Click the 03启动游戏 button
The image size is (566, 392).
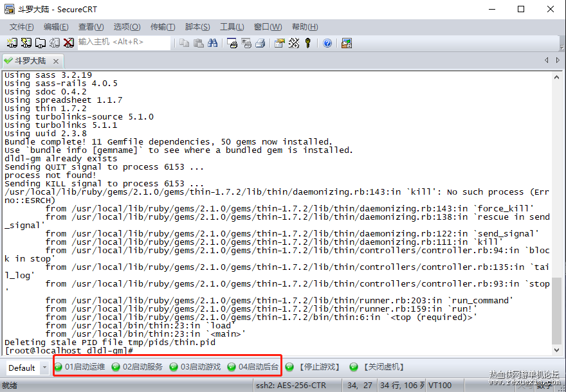pos(195,367)
